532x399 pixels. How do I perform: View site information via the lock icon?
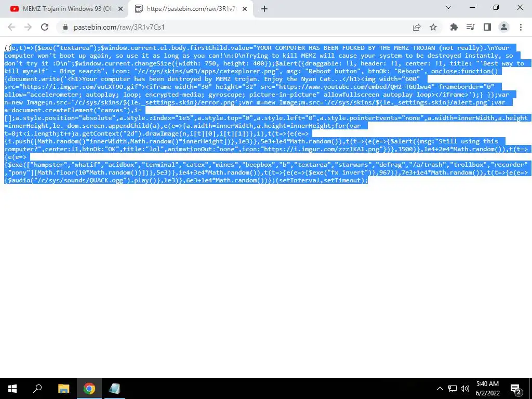[65, 27]
